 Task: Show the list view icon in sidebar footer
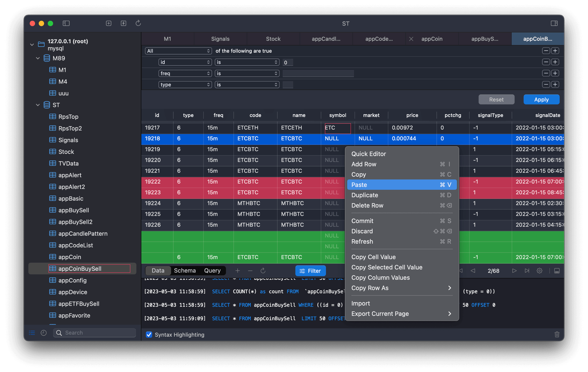[32, 333]
